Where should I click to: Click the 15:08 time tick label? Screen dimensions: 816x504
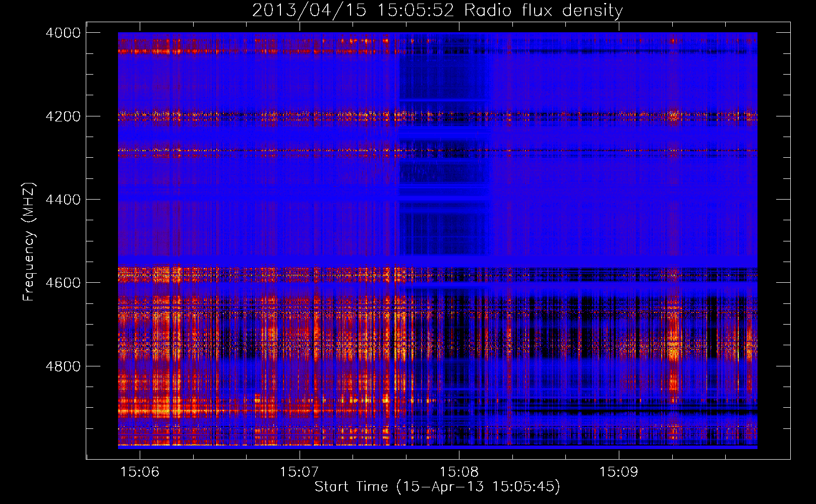459,472
